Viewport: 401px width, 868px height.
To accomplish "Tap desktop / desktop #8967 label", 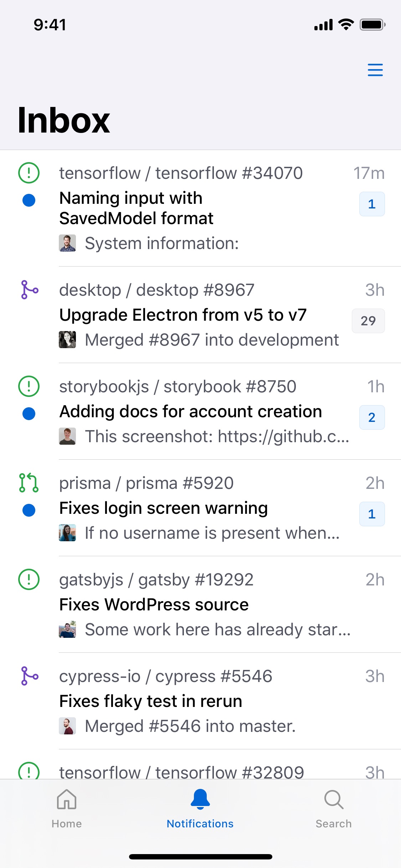I will tap(157, 290).
